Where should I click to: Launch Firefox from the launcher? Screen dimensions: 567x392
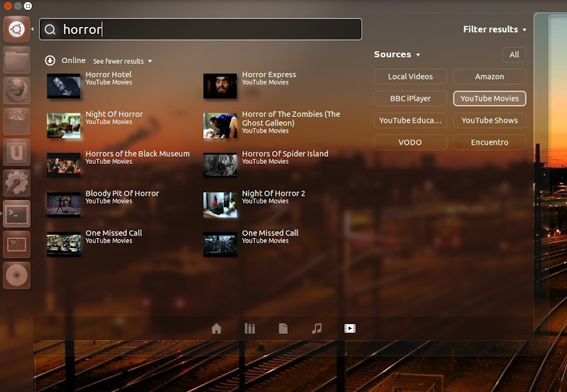click(16, 91)
